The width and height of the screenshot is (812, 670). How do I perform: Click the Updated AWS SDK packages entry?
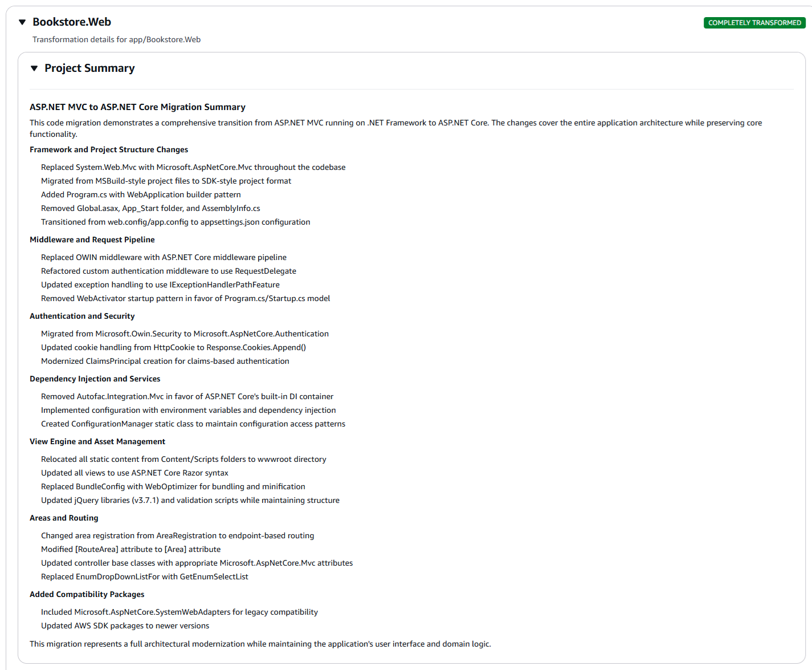pyautogui.click(x=125, y=626)
